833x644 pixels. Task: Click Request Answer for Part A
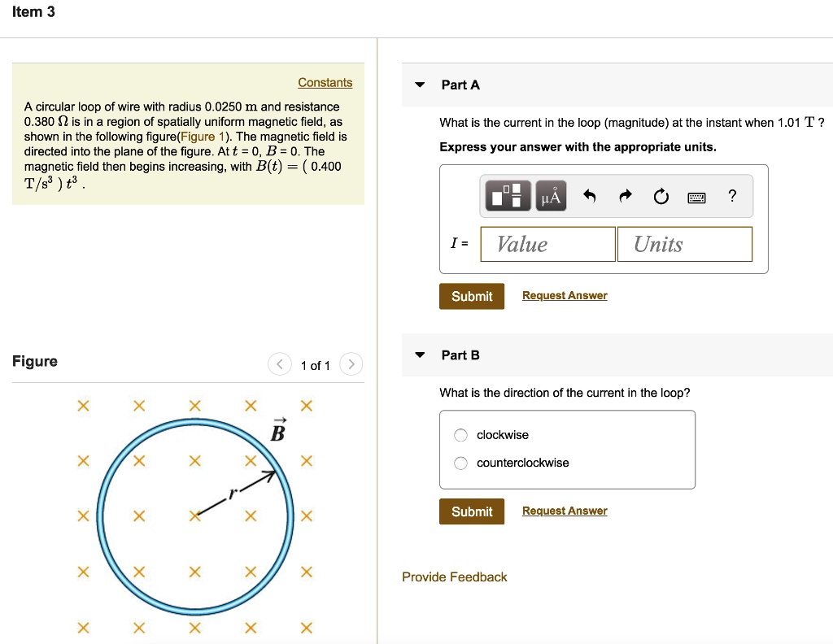565,296
